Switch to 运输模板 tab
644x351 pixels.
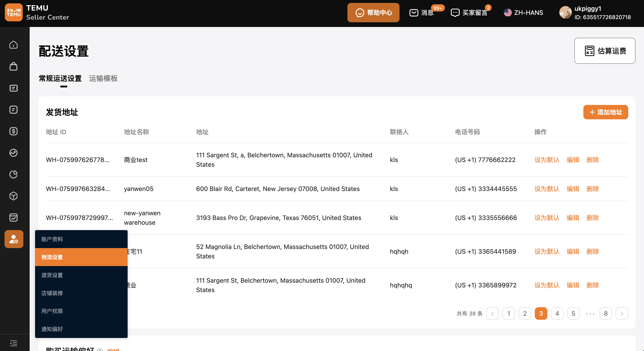(103, 78)
